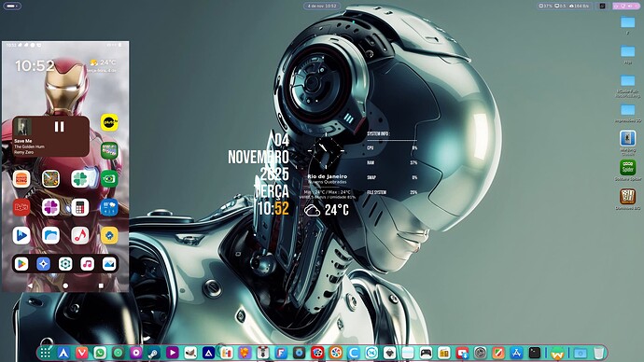Open the game controller app in the dock
Screen dimensions: 644x362
tap(426, 353)
